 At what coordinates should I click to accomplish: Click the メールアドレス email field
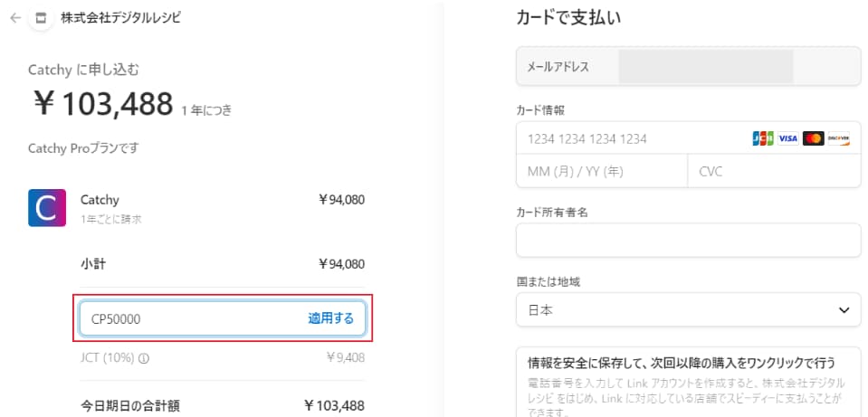coord(689,67)
